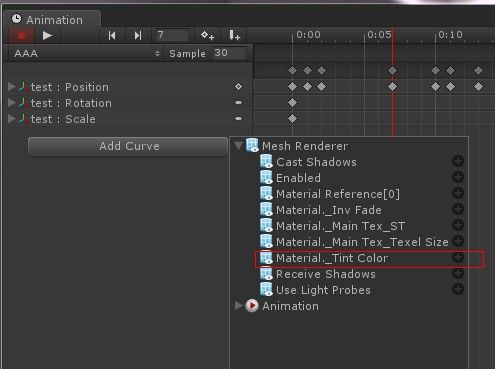Select the Scale track keyframe at 0:00

292,118
